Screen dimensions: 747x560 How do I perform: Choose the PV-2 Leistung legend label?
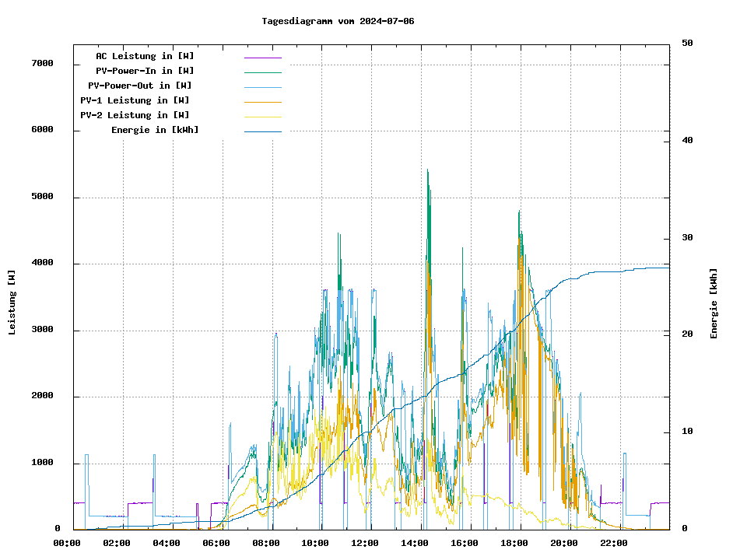[x=135, y=115]
